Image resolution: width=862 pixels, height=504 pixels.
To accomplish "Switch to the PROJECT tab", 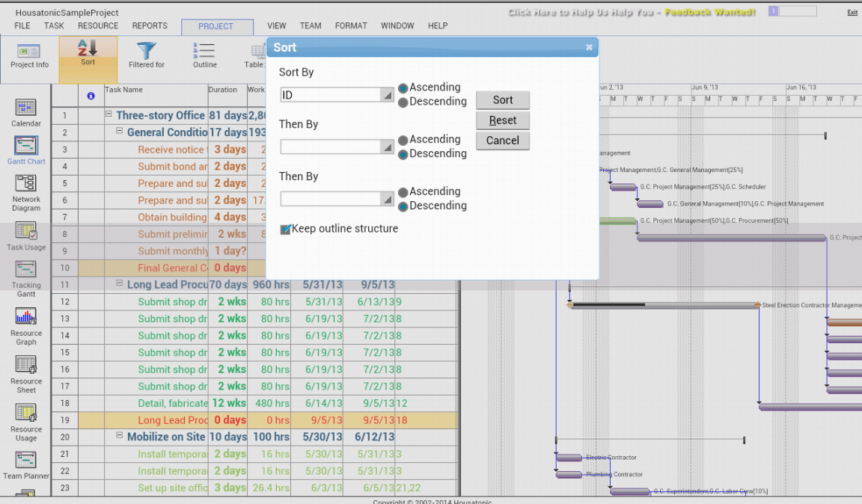I will [x=217, y=25].
